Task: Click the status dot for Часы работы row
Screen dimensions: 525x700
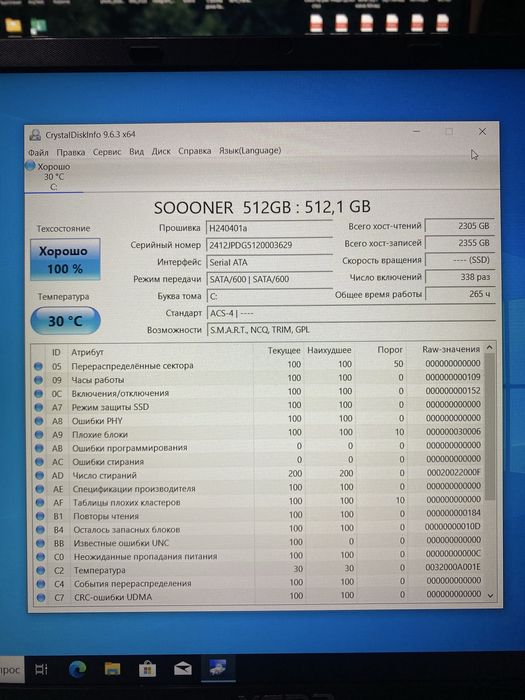Action: (38, 380)
